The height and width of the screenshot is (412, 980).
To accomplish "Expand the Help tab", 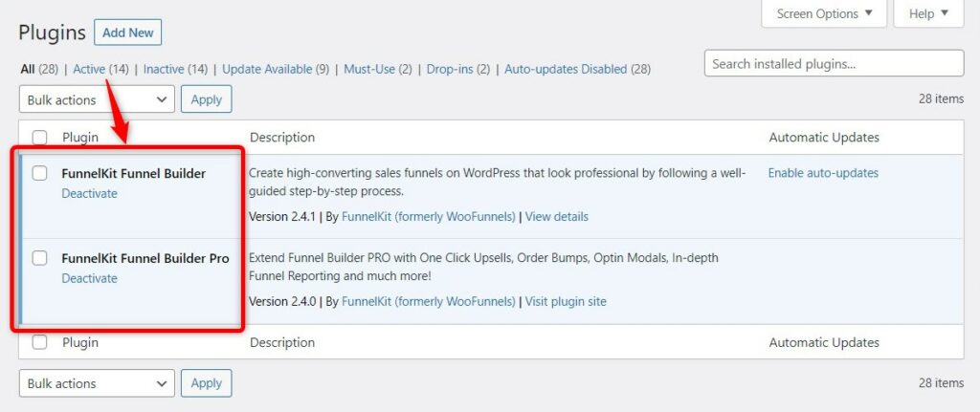I will [x=928, y=13].
